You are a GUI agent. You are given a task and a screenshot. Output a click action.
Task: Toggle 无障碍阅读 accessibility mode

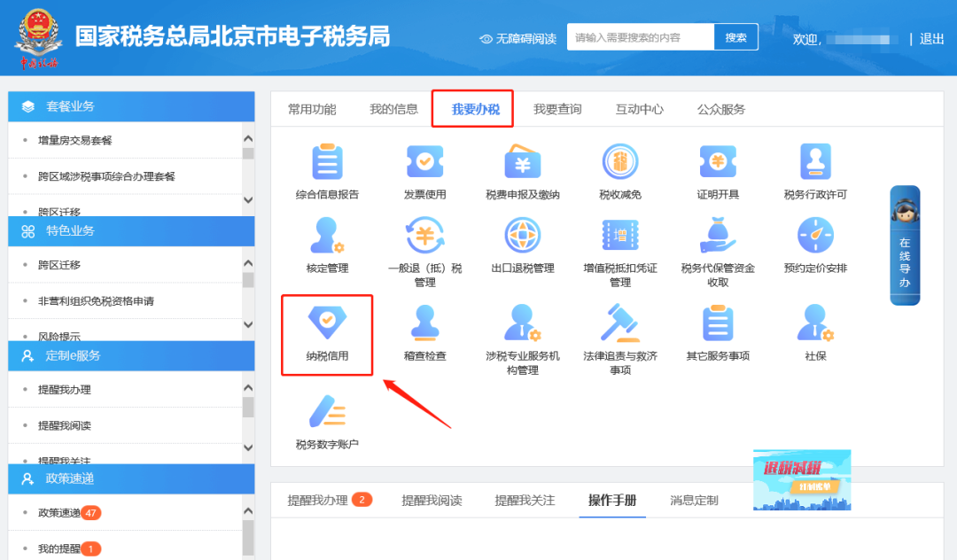[518, 39]
